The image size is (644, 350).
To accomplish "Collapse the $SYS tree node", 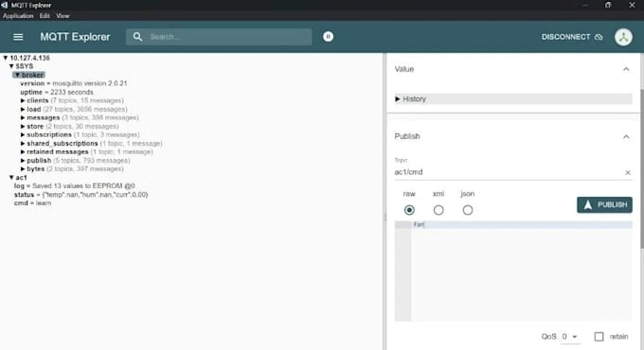I will [11, 66].
